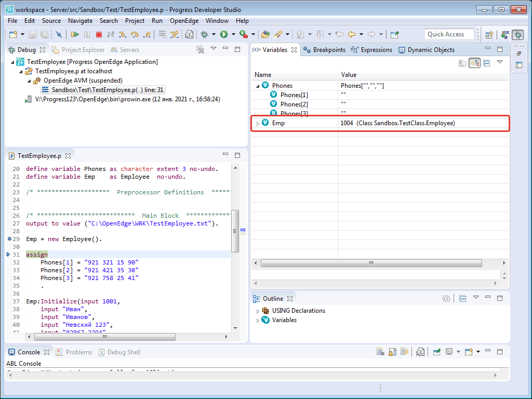Switch to the Breakpoints tab
Screen dimensions: 532x399
pyautogui.click(x=324, y=50)
